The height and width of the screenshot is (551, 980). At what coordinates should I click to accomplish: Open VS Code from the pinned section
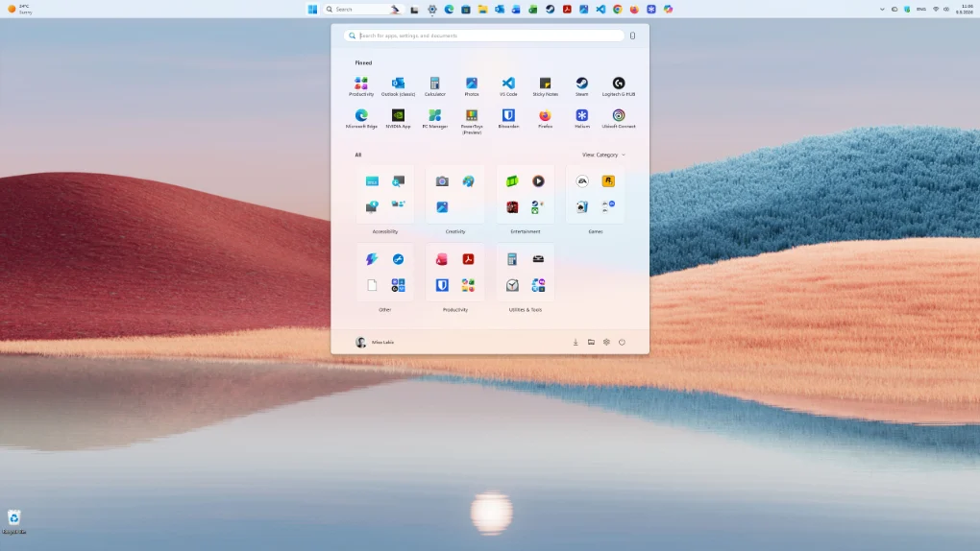(x=508, y=86)
